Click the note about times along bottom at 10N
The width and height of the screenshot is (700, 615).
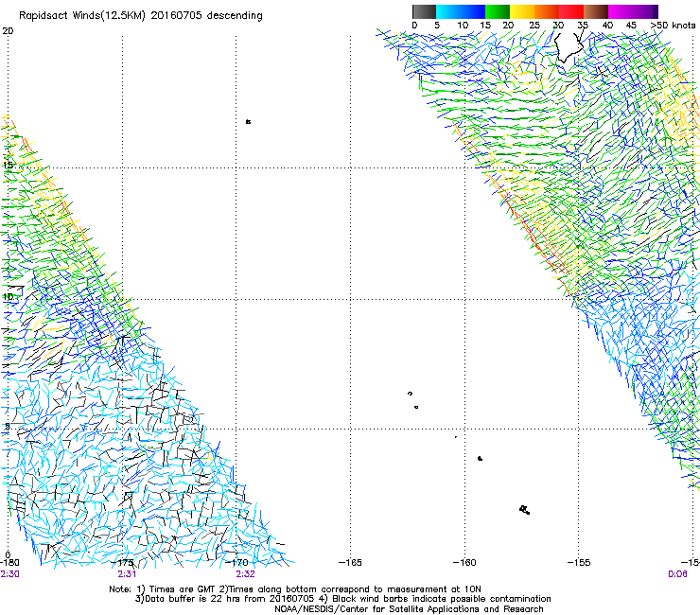[x=350, y=589]
